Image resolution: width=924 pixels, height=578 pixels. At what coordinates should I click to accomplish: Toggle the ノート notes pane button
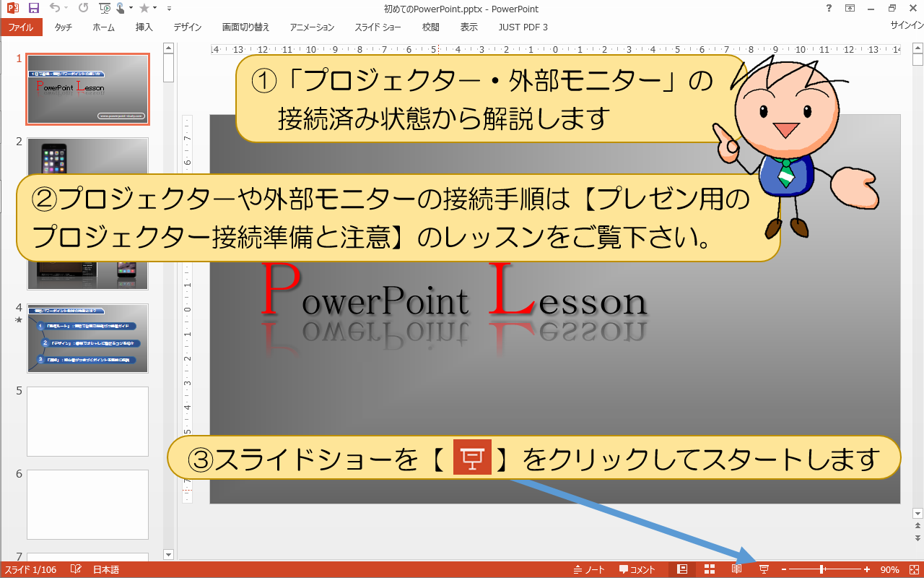pyautogui.click(x=590, y=570)
